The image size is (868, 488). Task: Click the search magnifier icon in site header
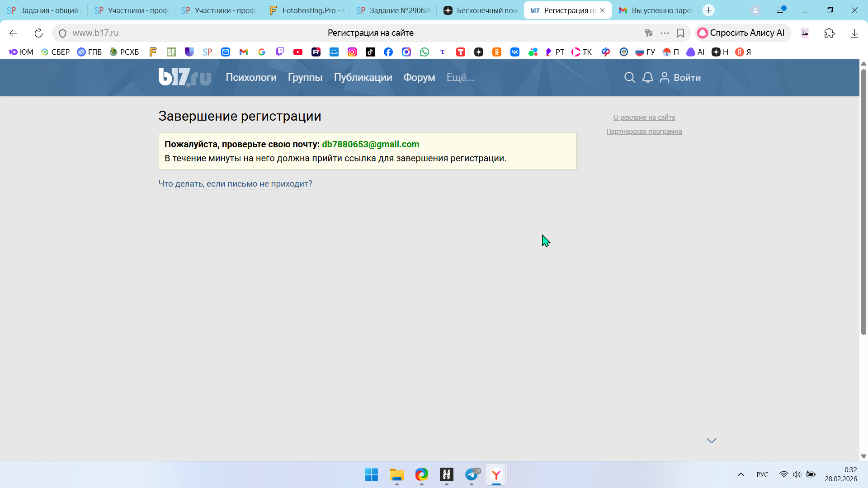point(629,77)
